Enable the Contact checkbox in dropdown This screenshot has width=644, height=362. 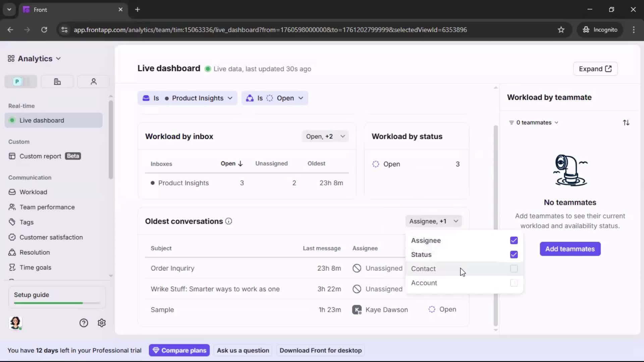pyautogui.click(x=514, y=269)
